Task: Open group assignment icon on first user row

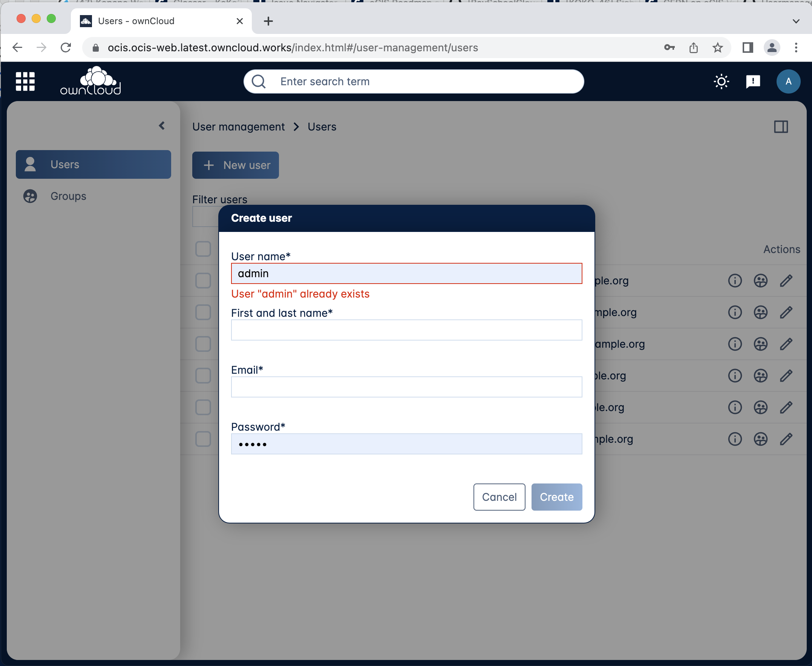Action: click(x=761, y=281)
